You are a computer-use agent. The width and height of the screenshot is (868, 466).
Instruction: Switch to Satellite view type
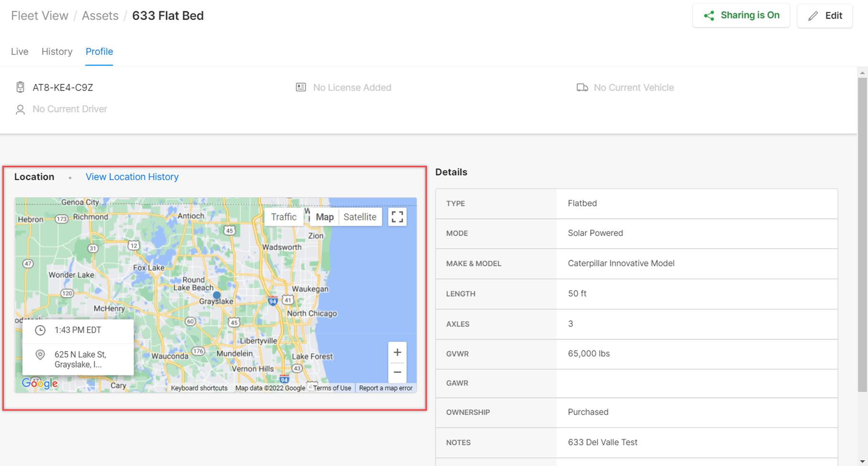coord(360,217)
